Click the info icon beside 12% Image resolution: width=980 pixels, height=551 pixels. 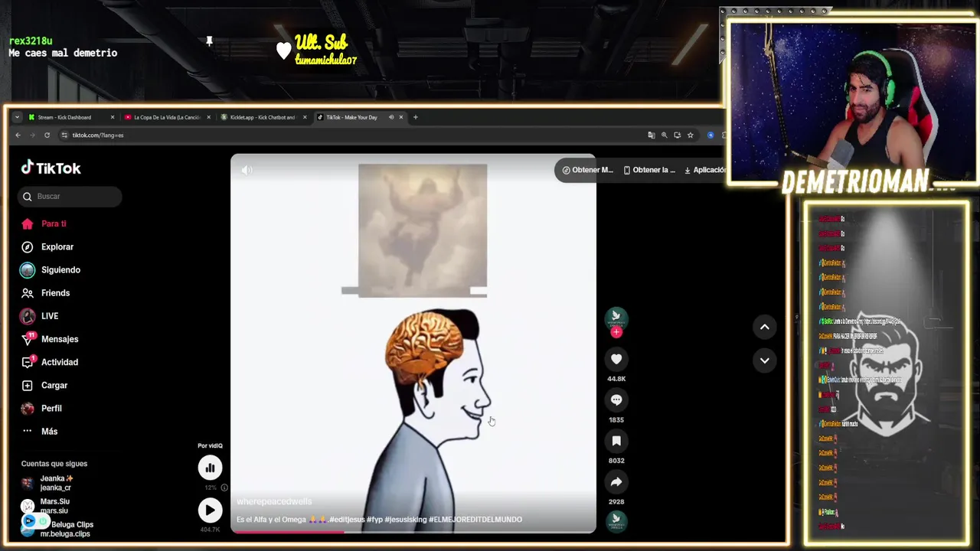pos(224,487)
